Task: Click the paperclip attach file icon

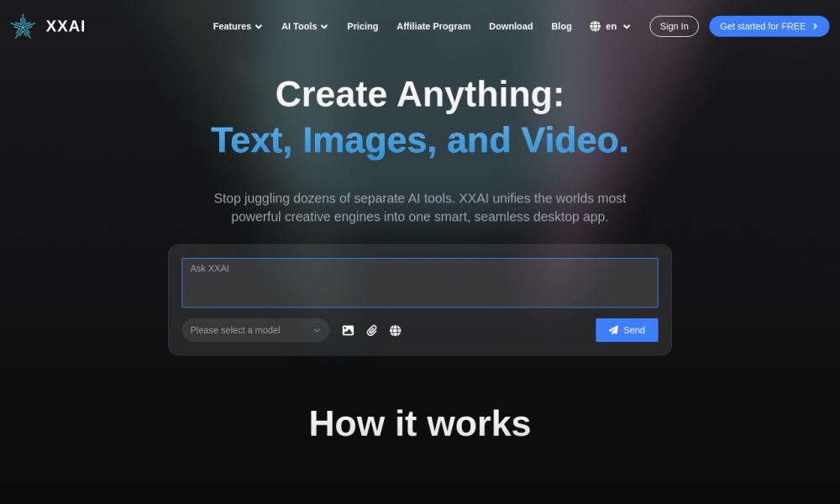Action: pos(372,330)
